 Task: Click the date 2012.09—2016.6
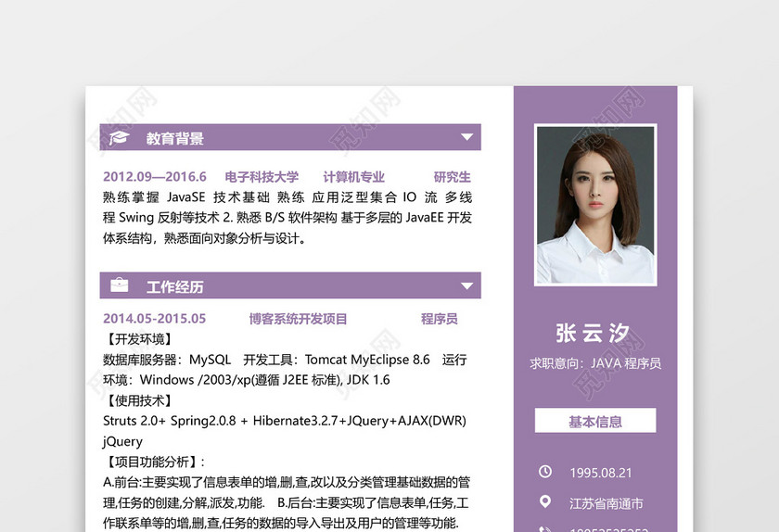155,177
